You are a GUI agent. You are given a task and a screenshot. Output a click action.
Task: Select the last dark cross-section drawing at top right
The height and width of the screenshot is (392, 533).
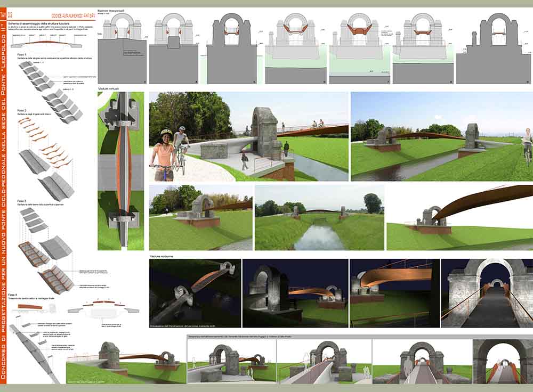(494, 48)
